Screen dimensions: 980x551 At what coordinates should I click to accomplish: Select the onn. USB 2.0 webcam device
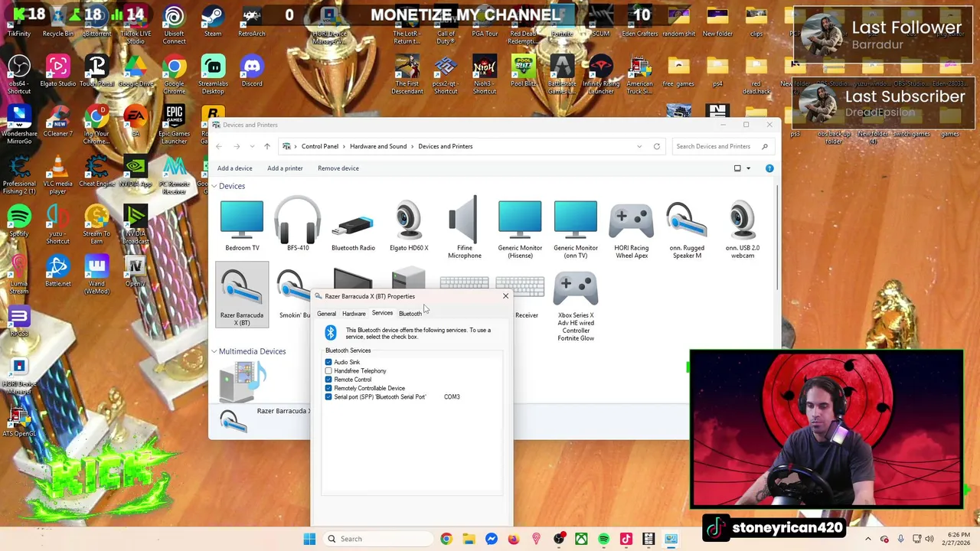coord(742,230)
